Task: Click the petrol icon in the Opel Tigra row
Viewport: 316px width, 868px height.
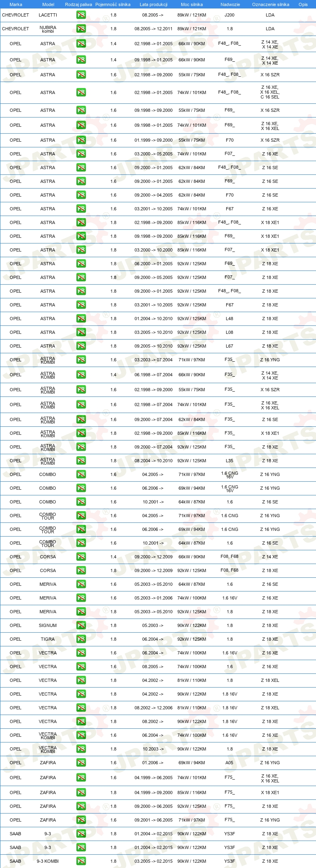Action: pos(81,639)
